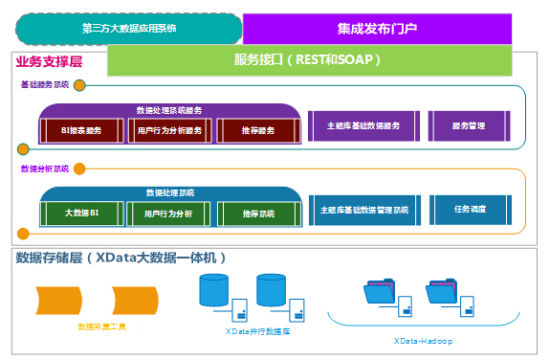Screen dimensions: 550x360
Task: Click the XData-Hadoop caption
Action: click(x=423, y=341)
